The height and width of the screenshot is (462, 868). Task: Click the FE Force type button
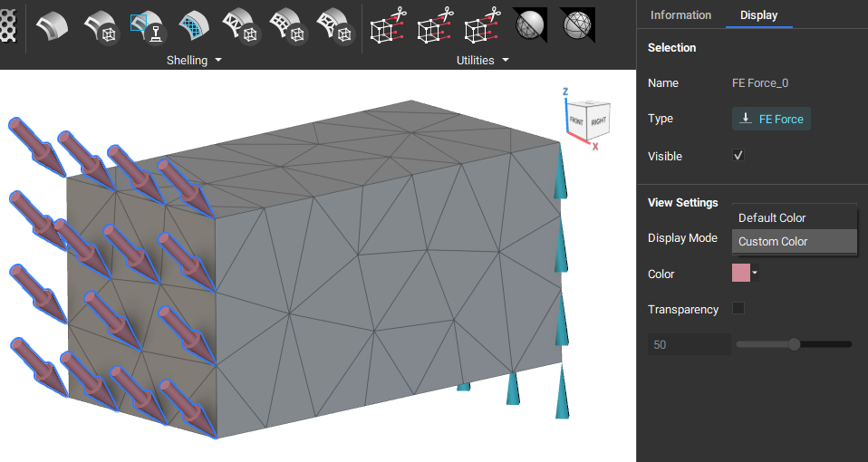pos(771,119)
